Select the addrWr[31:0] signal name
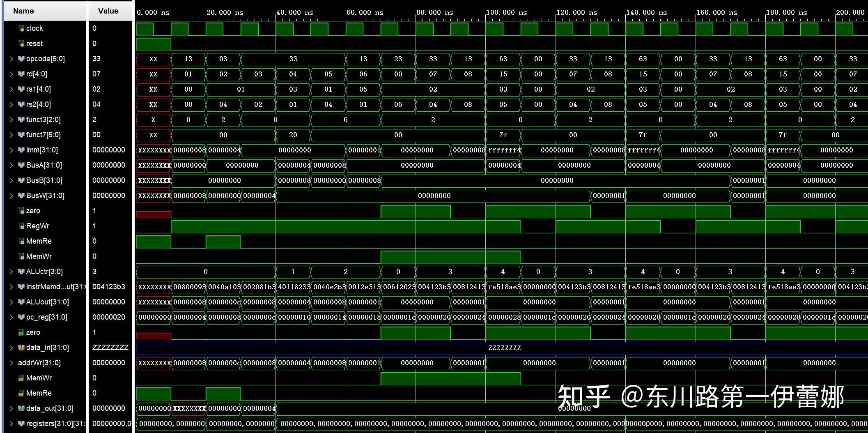Screen dimensions: 868x433 [39, 363]
